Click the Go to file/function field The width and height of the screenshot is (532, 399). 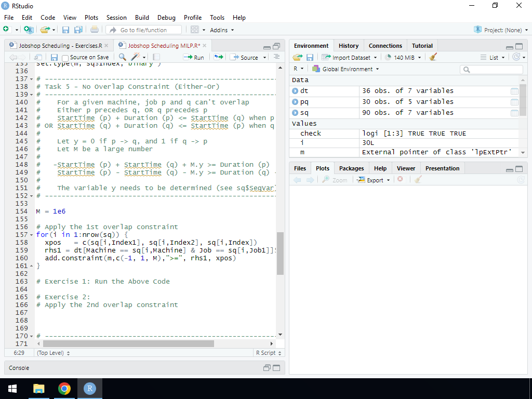(x=144, y=30)
